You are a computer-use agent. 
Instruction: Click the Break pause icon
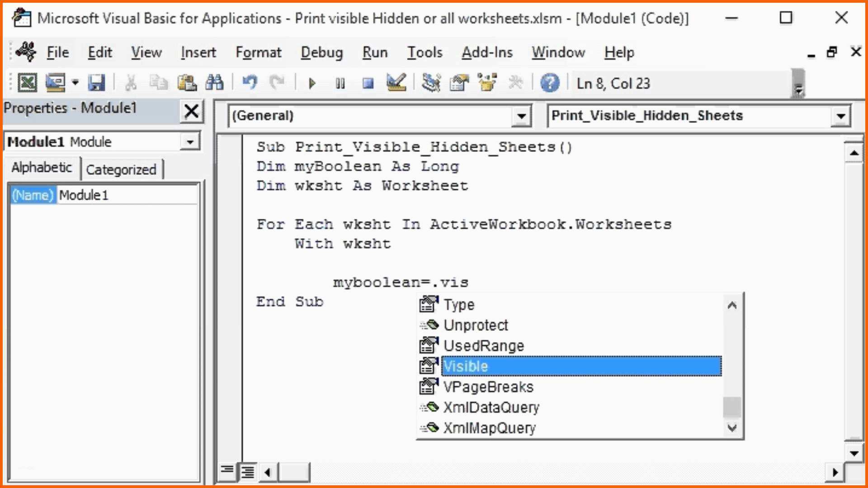point(340,83)
